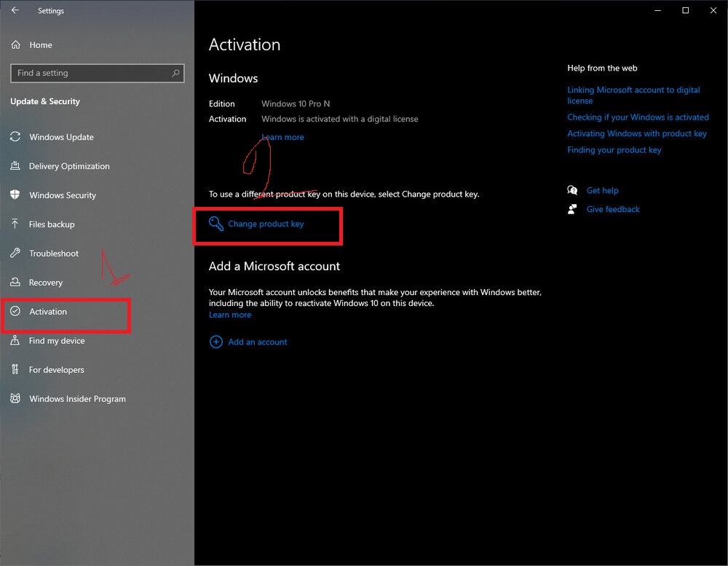Screen dimensions: 728x566
Task: Open Find my device icon
Action: click(15, 340)
